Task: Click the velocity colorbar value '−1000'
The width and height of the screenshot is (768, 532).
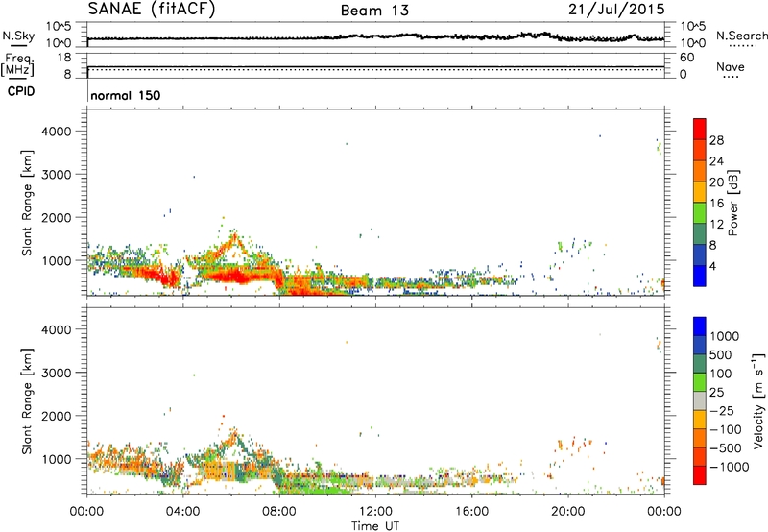Action: 730,467
